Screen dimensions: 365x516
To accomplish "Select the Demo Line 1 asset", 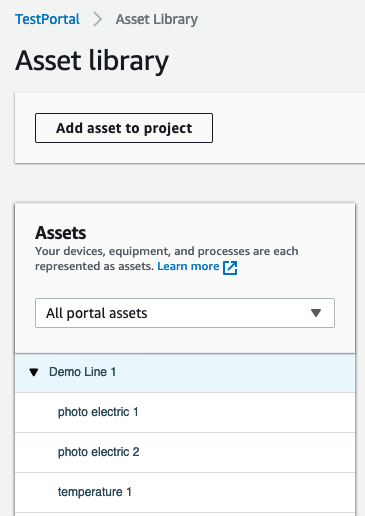I will 185,373.
